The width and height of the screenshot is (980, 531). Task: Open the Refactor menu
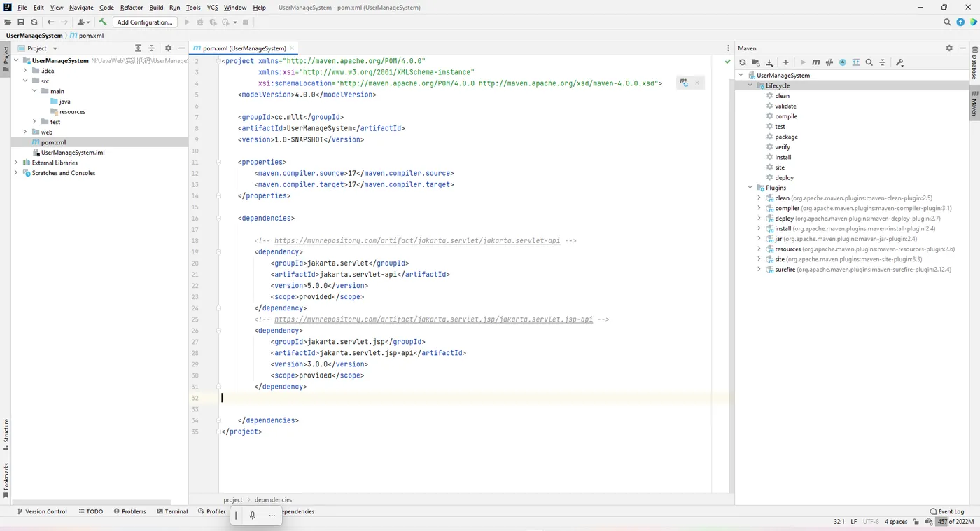click(132, 8)
